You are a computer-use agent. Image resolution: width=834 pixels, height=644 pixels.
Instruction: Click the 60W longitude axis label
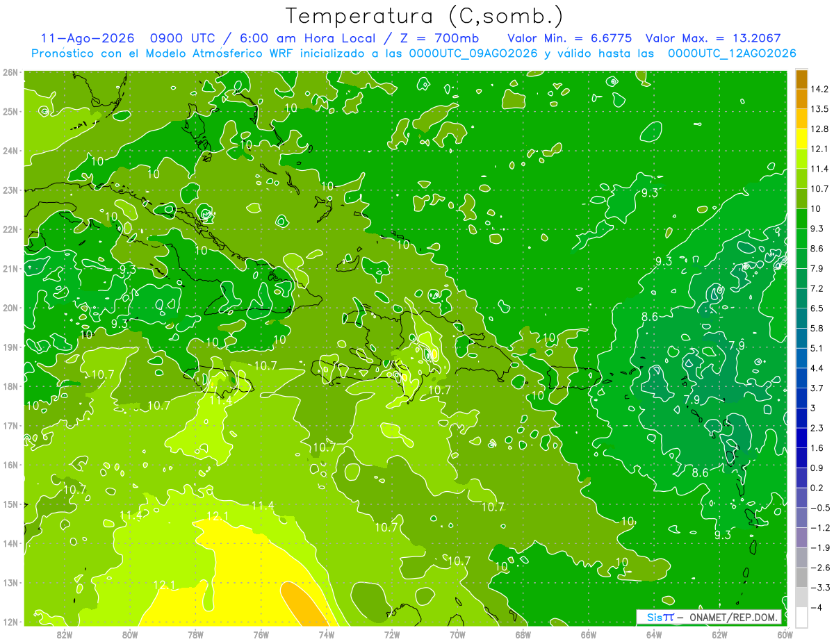click(785, 634)
